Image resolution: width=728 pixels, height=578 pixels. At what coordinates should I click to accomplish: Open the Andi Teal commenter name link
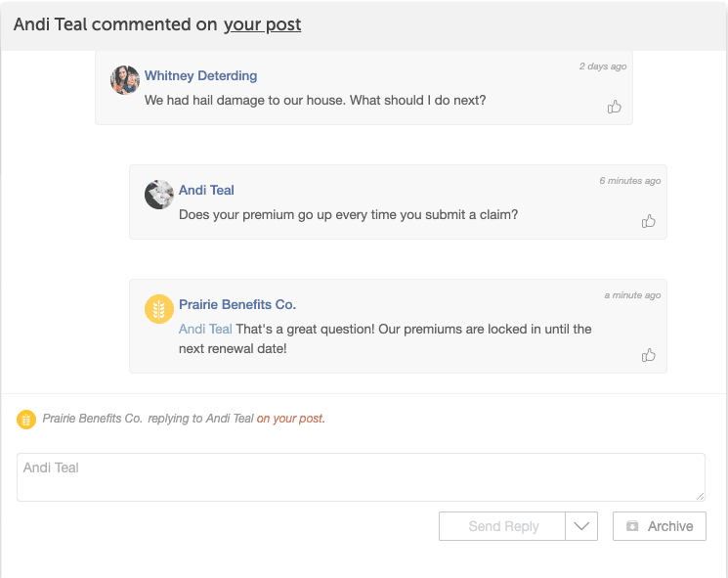pos(206,190)
